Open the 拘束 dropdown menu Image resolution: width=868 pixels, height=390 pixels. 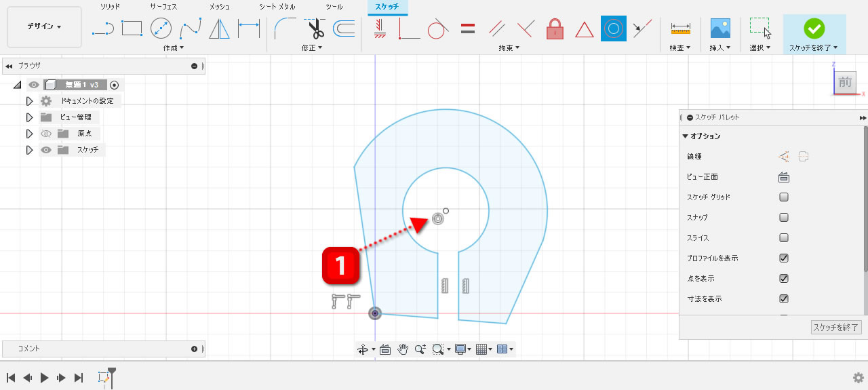pyautogui.click(x=509, y=47)
